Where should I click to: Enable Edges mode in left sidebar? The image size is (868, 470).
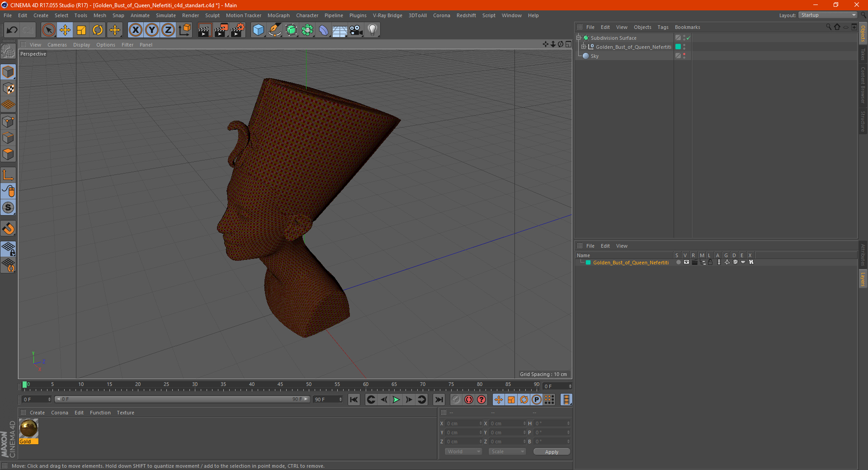click(8, 138)
